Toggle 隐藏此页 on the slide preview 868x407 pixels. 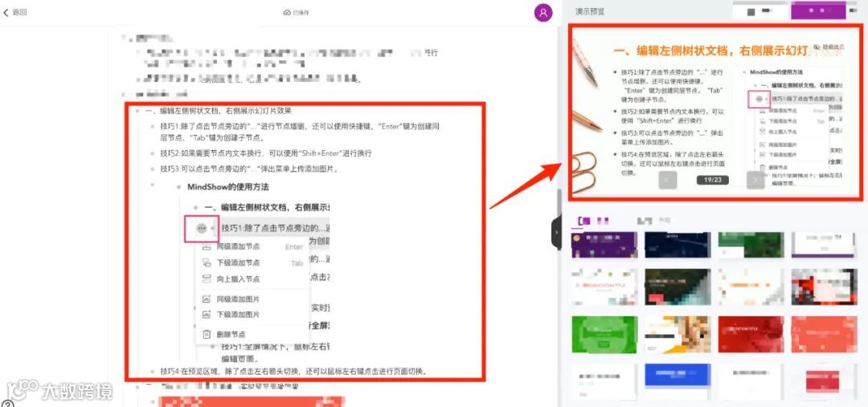pyautogui.click(x=829, y=47)
